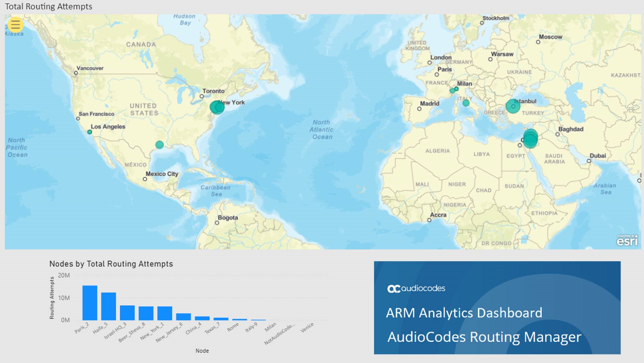Select the China_4 bar

202,318
